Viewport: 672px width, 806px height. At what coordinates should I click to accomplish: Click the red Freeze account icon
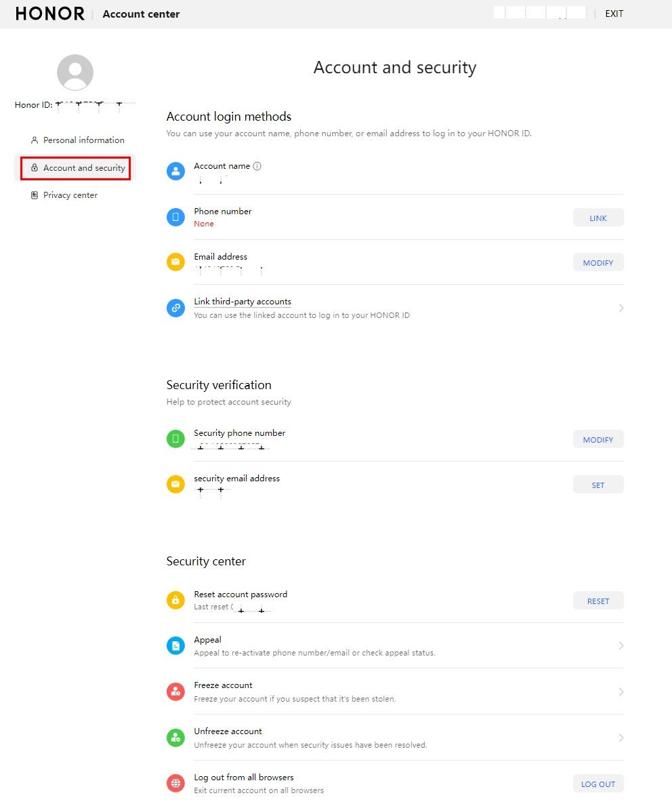click(x=175, y=691)
